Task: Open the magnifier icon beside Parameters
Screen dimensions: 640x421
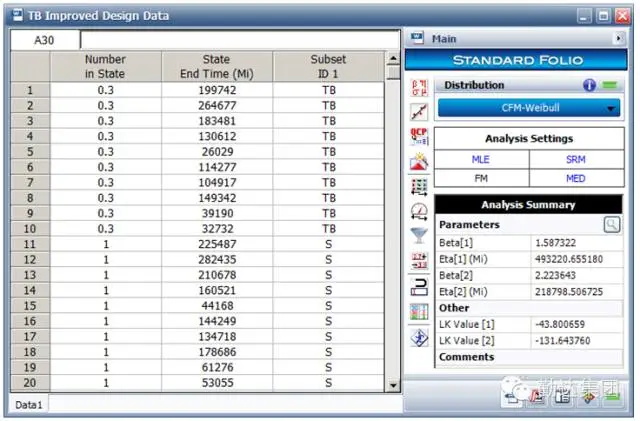Action: (610, 224)
